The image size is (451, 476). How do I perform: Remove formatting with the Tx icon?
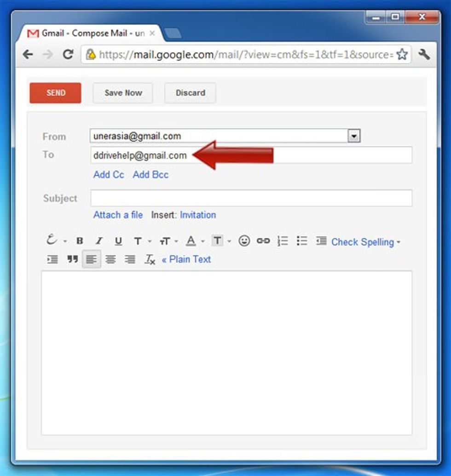coord(150,259)
